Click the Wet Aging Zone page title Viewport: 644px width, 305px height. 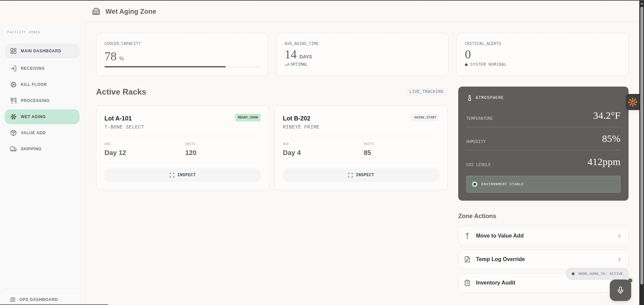pos(131,11)
